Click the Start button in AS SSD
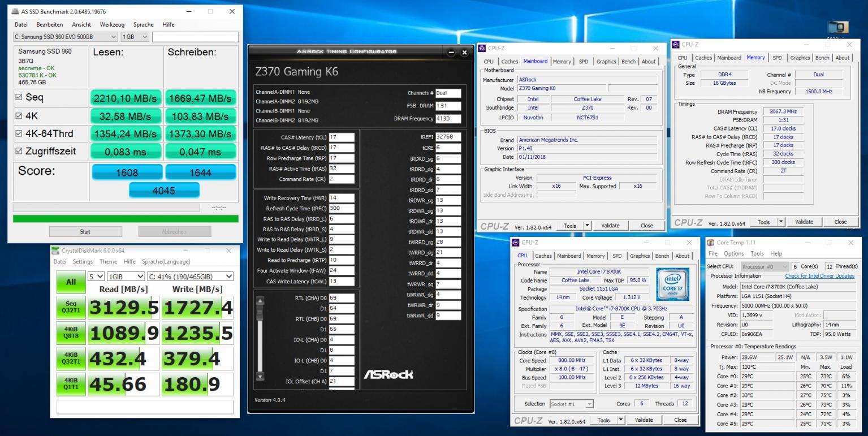 [85, 231]
